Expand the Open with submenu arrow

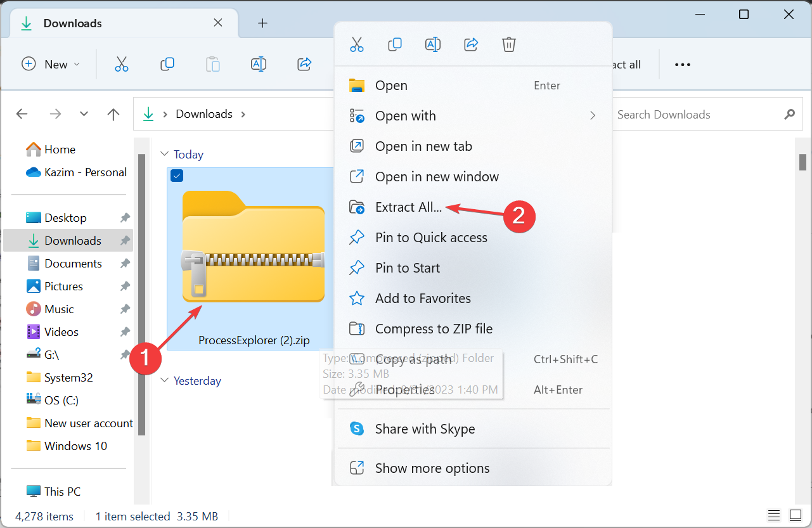click(593, 115)
